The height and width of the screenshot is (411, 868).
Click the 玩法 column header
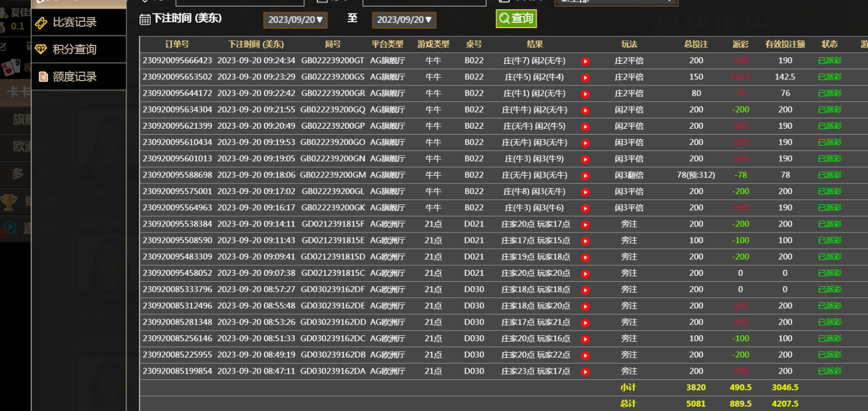(629, 44)
